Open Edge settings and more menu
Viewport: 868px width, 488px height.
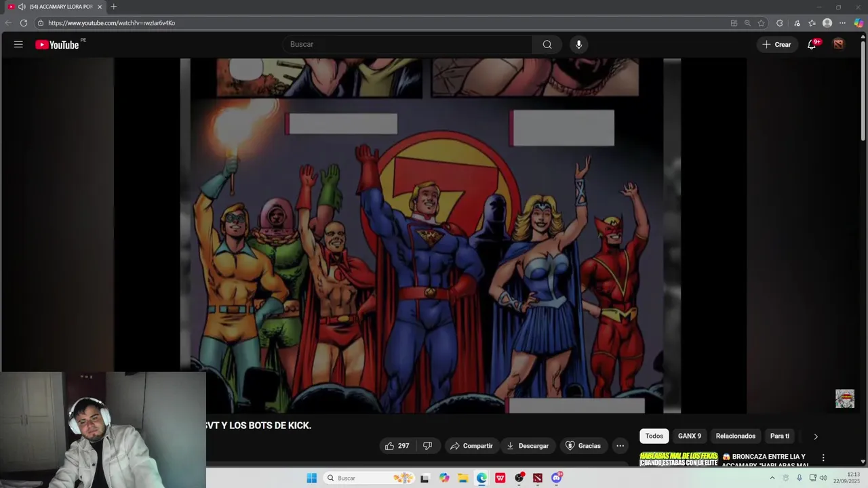(843, 23)
